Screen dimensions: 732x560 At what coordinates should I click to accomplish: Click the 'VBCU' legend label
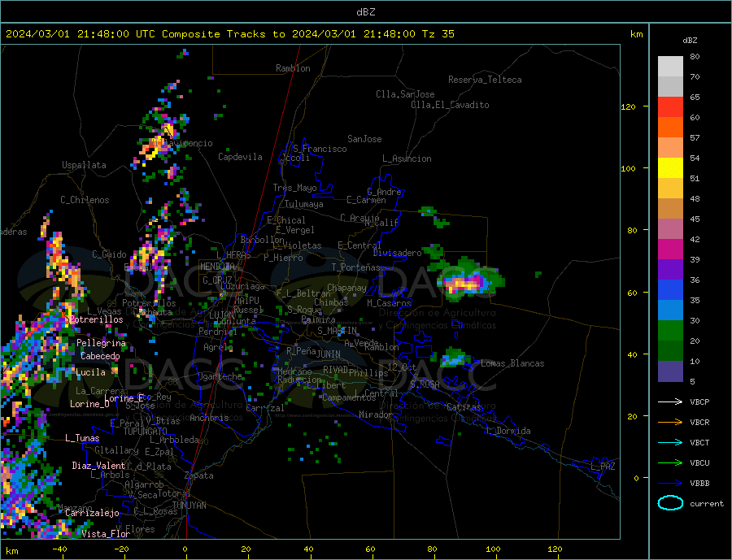(699, 463)
